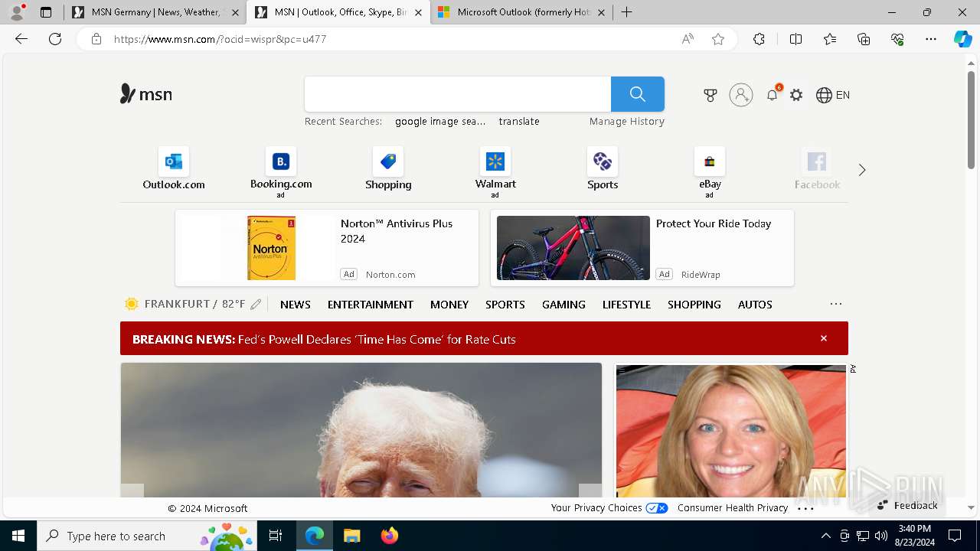Dismiss the breaking news banner

click(x=824, y=338)
